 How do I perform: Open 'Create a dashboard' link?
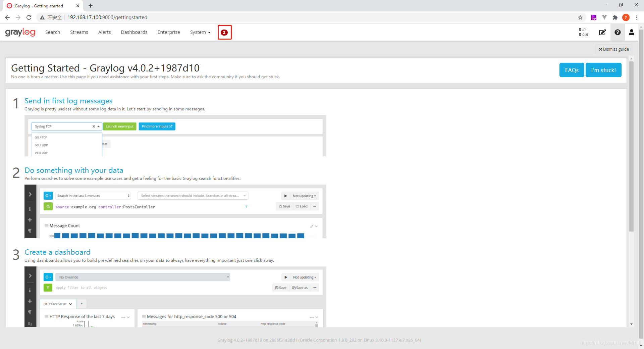point(57,252)
